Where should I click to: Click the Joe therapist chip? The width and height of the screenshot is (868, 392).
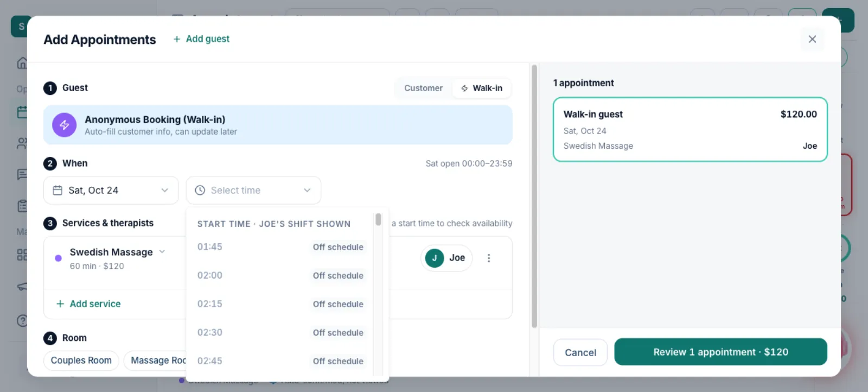pos(446,258)
